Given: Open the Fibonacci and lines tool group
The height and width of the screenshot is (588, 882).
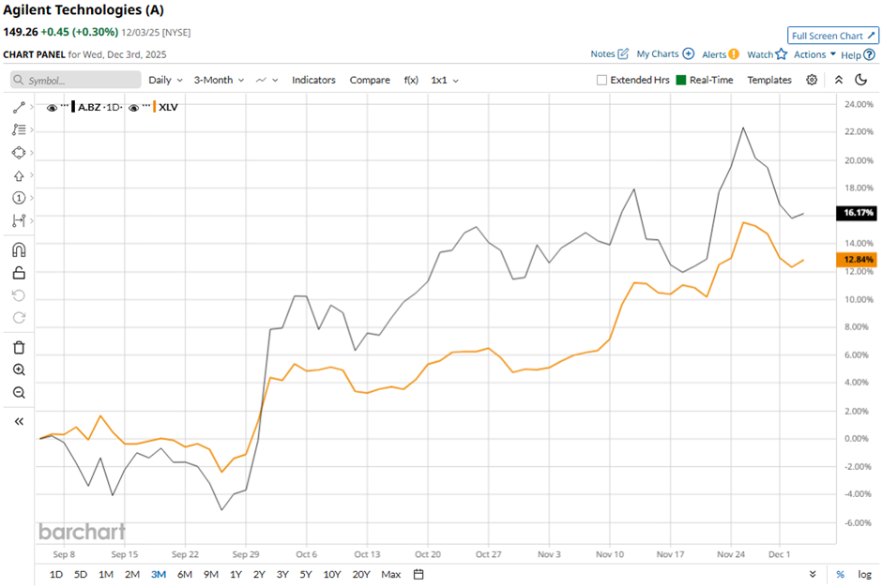Looking at the screenshot, I should tap(19, 129).
